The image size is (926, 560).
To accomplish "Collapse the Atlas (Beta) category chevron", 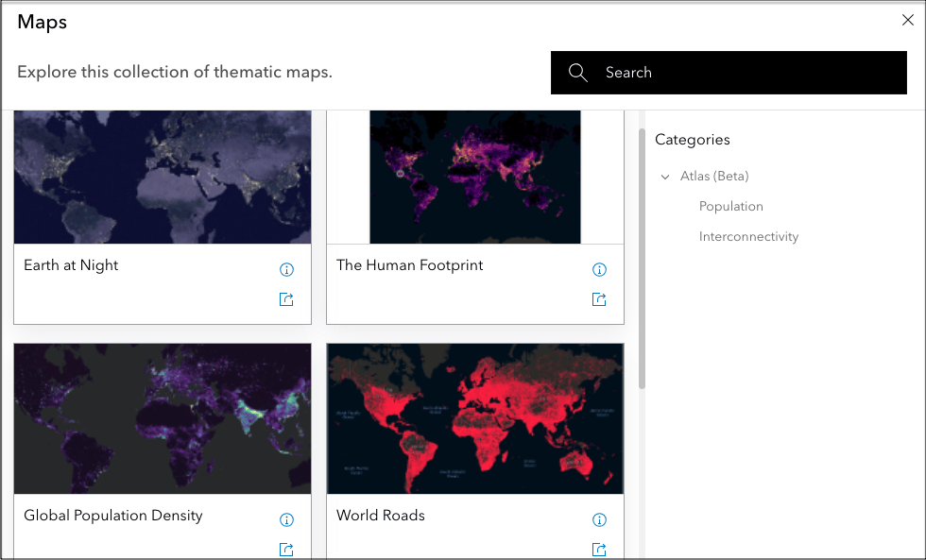I will [x=665, y=177].
